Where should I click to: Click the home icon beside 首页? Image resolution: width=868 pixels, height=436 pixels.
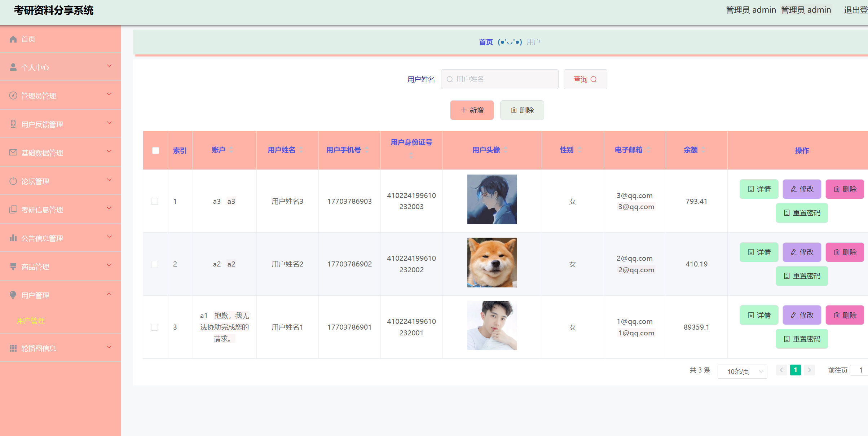point(13,39)
